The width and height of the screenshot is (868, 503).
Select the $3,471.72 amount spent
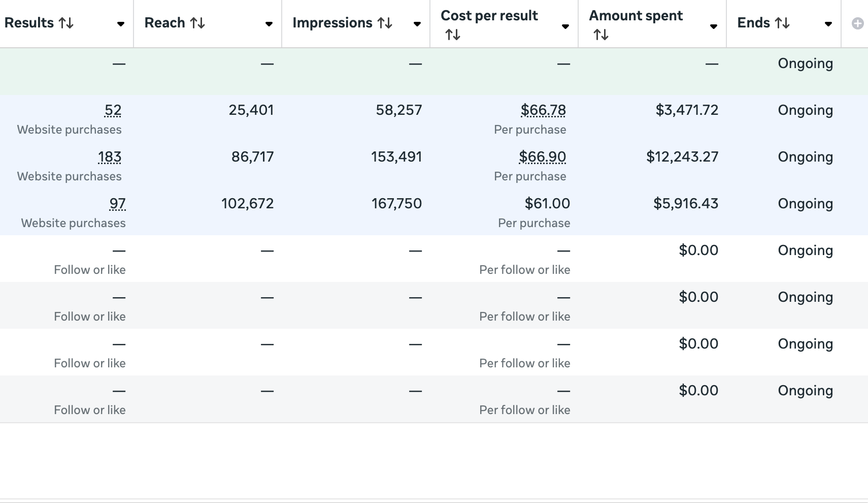[x=687, y=110]
